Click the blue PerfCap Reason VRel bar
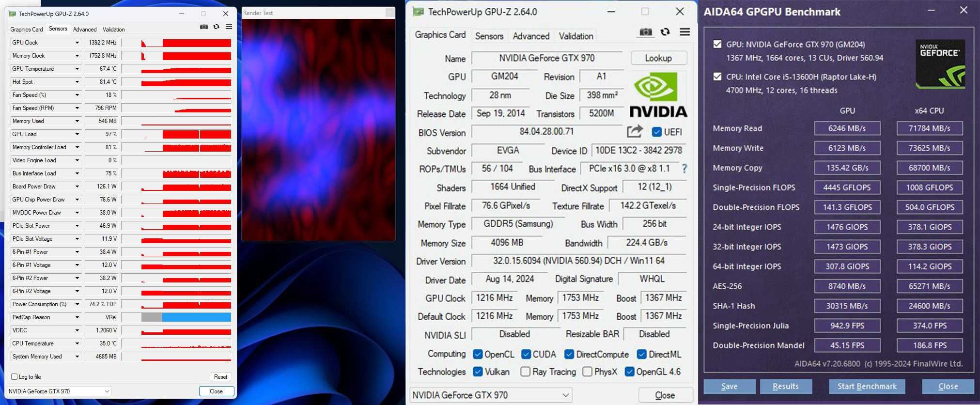The width and height of the screenshot is (980, 405). (x=197, y=317)
